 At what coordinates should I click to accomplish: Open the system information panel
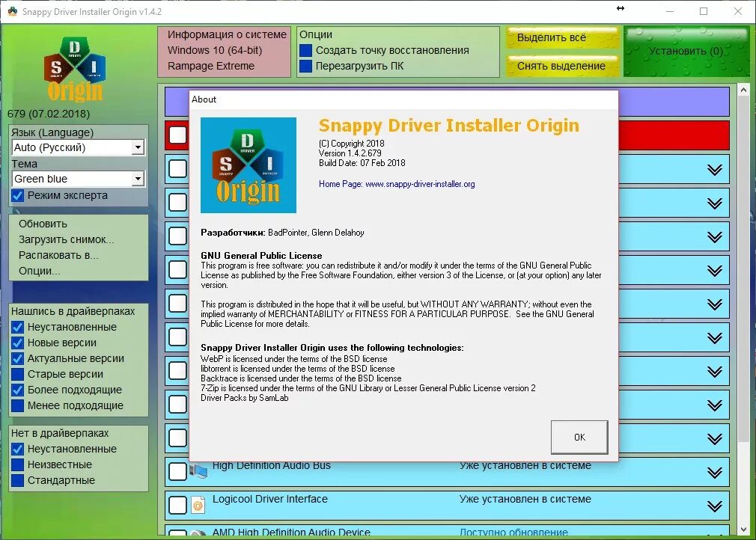(x=225, y=52)
